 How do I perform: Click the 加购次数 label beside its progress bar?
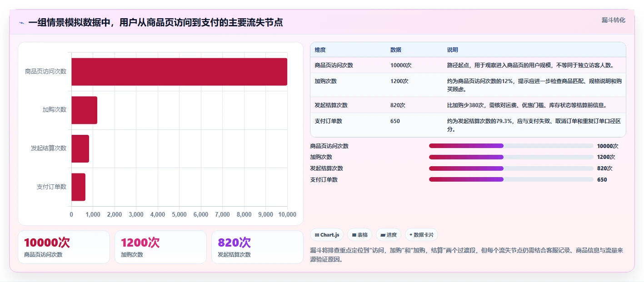click(x=321, y=157)
